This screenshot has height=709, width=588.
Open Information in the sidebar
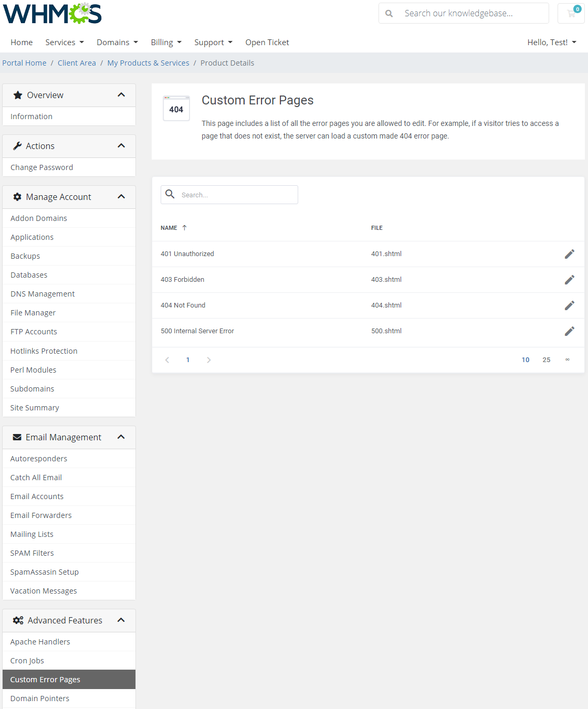(x=69, y=117)
